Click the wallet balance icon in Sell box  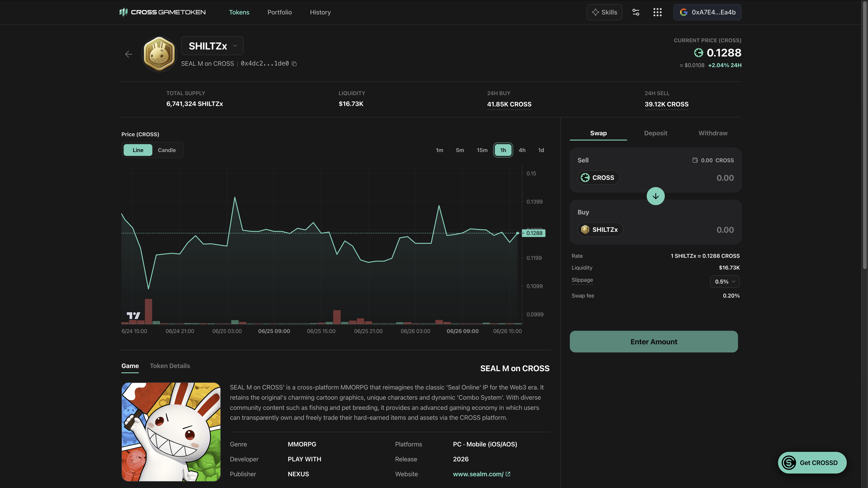695,160
